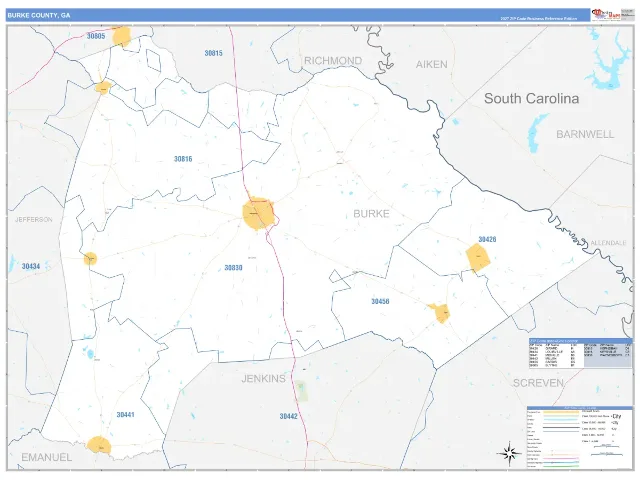Click the BURKE county label
Viewport: 640px width, 480px height.
click(371, 213)
